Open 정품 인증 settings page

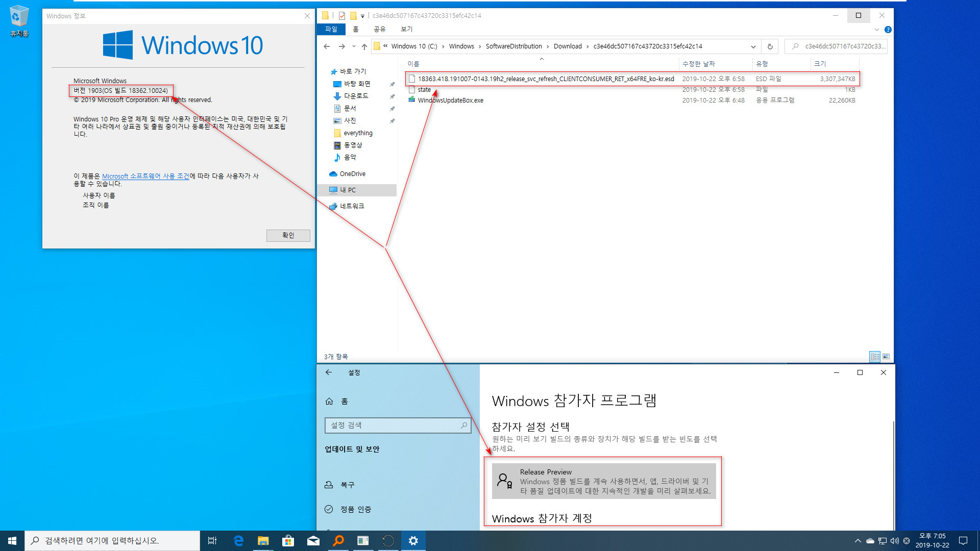click(348, 510)
